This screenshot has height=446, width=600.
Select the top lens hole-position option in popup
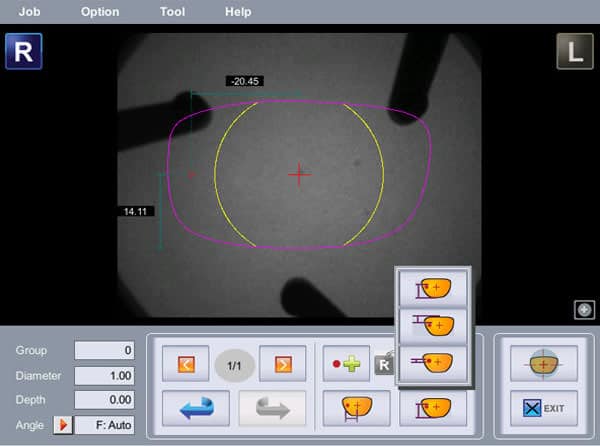click(x=432, y=289)
